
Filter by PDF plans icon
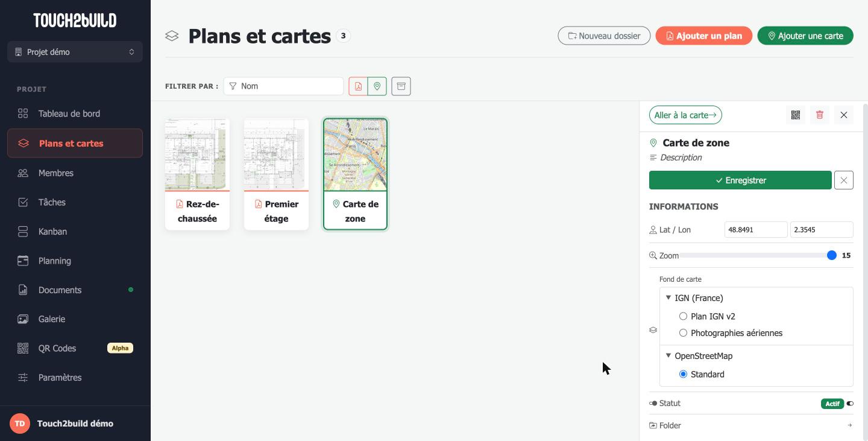click(x=358, y=86)
